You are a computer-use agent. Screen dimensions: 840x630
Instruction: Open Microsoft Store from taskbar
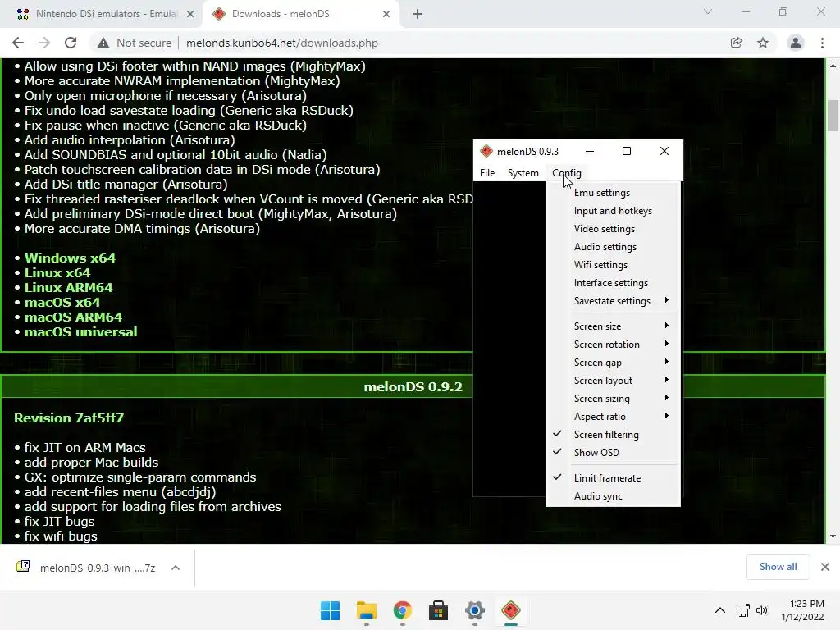[438, 610]
